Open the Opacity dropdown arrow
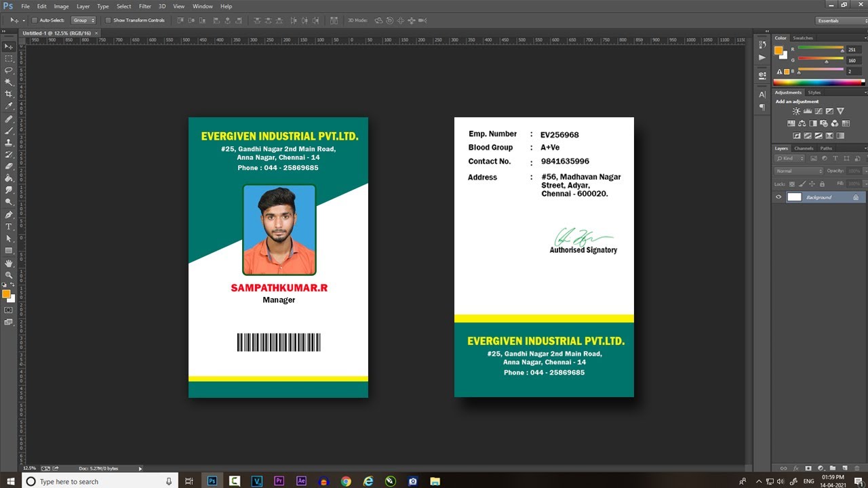868x488 pixels. 865,171
